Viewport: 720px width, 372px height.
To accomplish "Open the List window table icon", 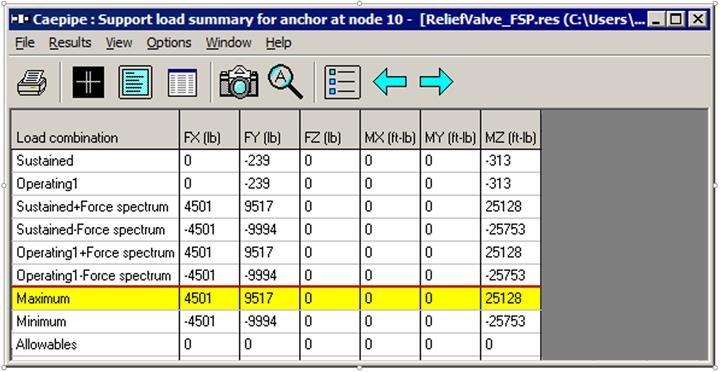I will pos(182,83).
